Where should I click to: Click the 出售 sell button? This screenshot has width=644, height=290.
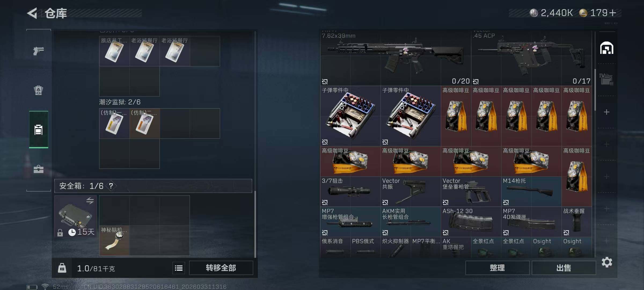564,268
